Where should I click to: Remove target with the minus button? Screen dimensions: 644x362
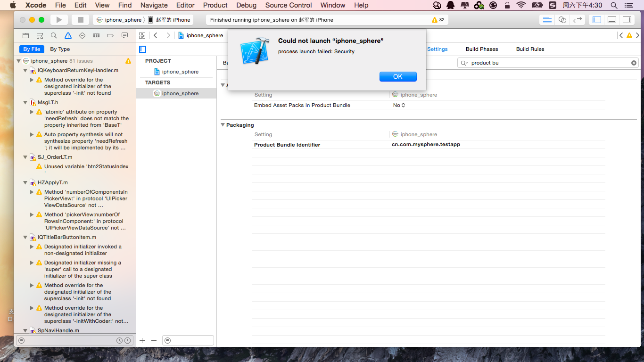[154, 340]
